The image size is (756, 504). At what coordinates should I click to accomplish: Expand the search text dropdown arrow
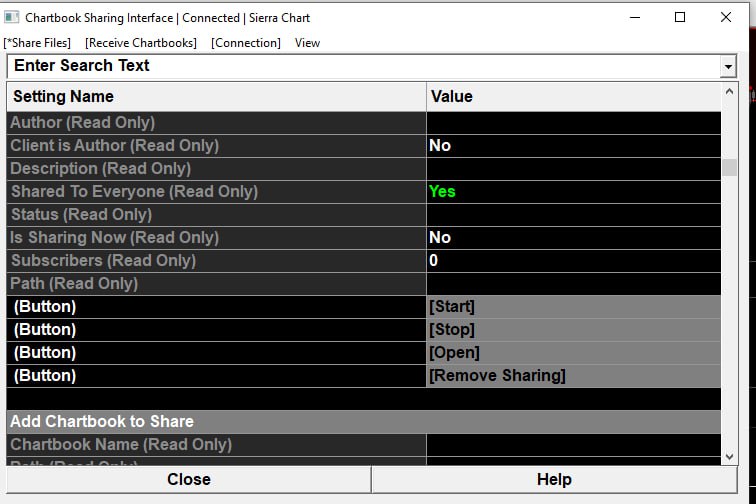728,66
